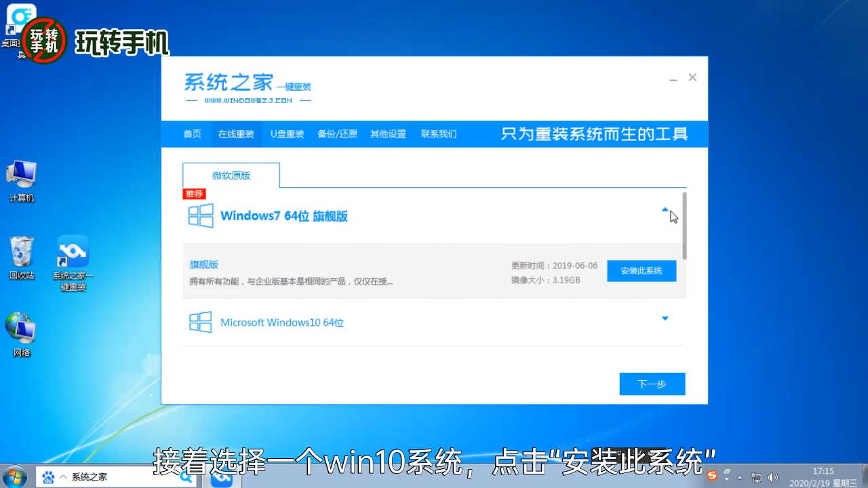The image size is (868, 488).
Task: Open the 首页 tab
Action: point(193,134)
